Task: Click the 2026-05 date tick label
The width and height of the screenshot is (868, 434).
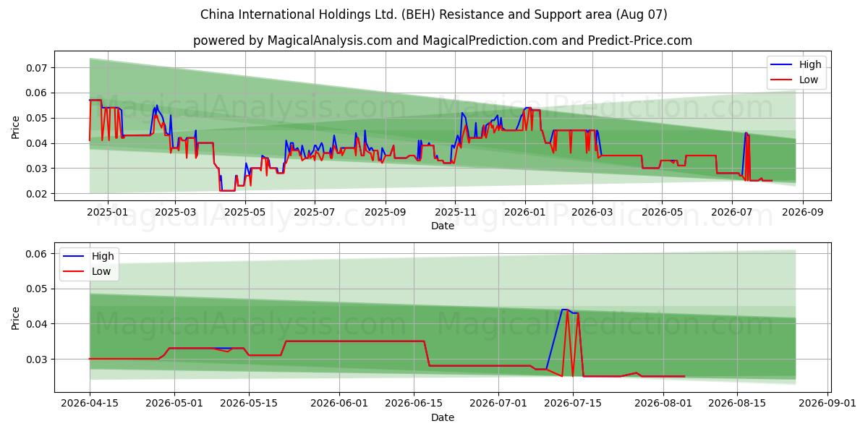Action: [x=662, y=212]
